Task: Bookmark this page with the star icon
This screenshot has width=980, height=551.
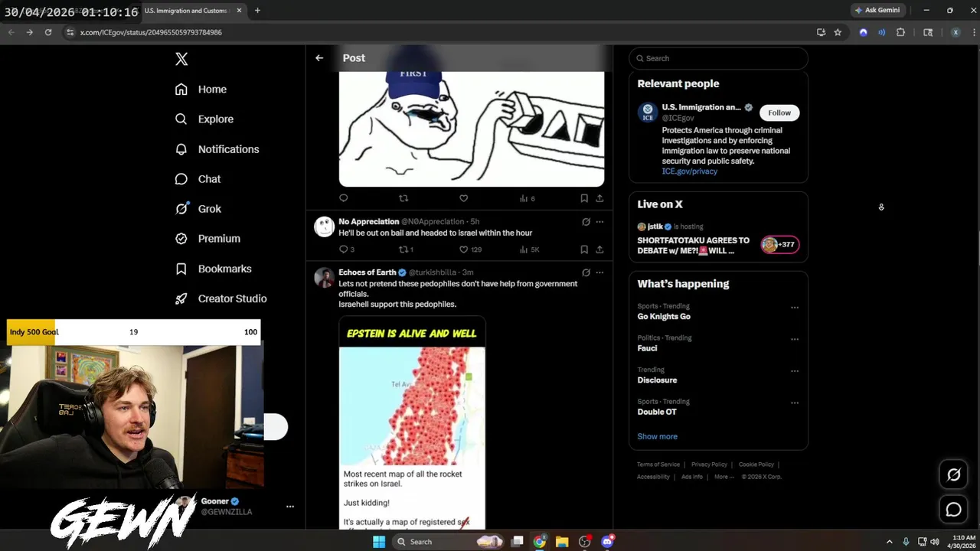Action: (838, 32)
